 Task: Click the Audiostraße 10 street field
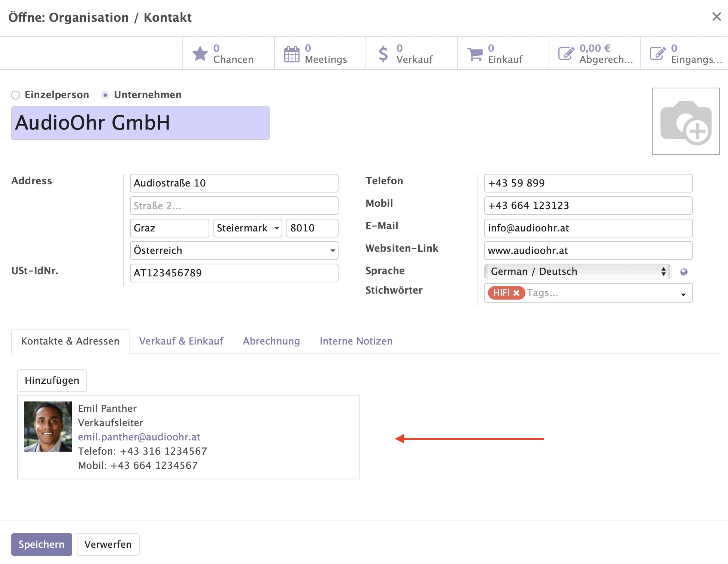pyautogui.click(x=234, y=183)
